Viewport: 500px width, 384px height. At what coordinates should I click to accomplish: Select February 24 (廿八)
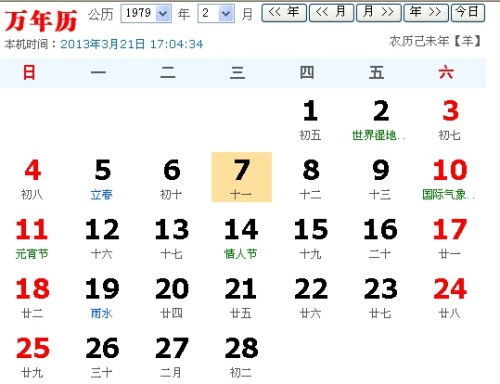tap(450, 297)
